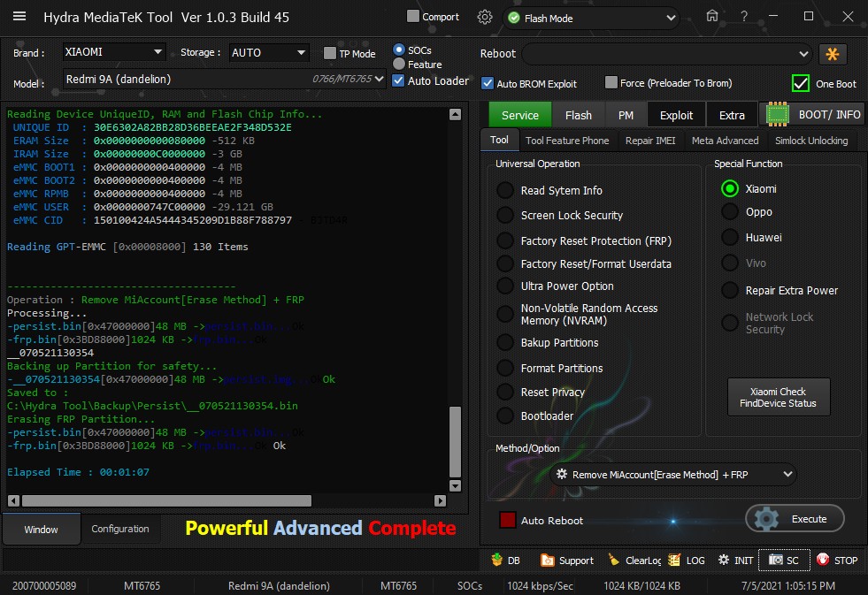The width and height of the screenshot is (868, 595).
Task: Select Oppo special function
Action: pyautogui.click(x=730, y=212)
